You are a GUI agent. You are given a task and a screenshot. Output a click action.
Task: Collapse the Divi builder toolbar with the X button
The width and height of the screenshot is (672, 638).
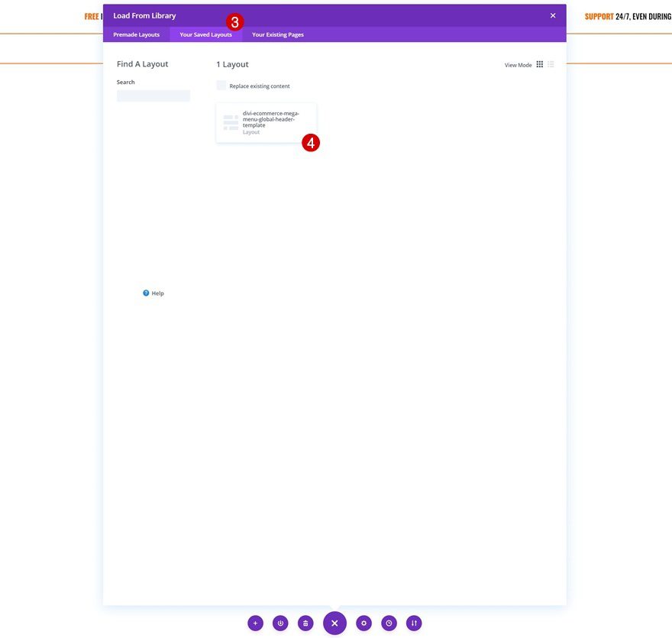332,621
